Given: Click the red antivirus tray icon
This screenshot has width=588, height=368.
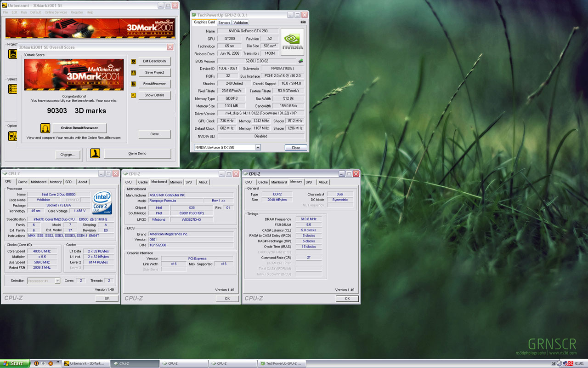Looking at the screenshot, I should pos(571,363).
